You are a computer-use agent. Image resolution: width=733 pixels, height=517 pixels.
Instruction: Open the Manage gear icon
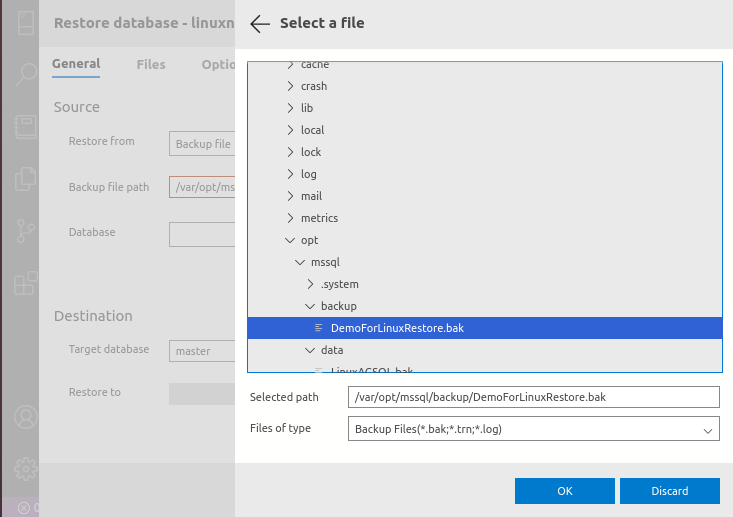(25, 467)
